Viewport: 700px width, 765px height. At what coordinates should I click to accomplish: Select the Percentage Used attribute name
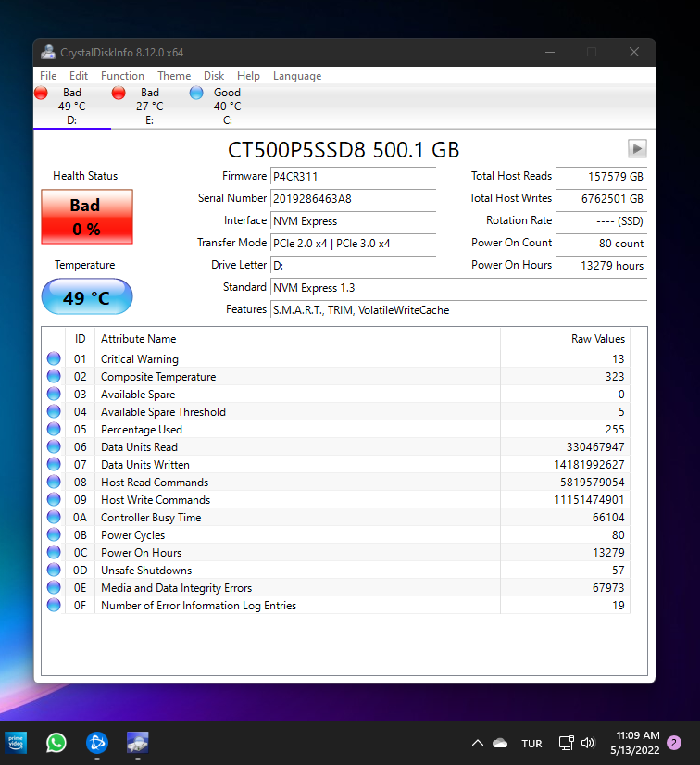(142, 430)
